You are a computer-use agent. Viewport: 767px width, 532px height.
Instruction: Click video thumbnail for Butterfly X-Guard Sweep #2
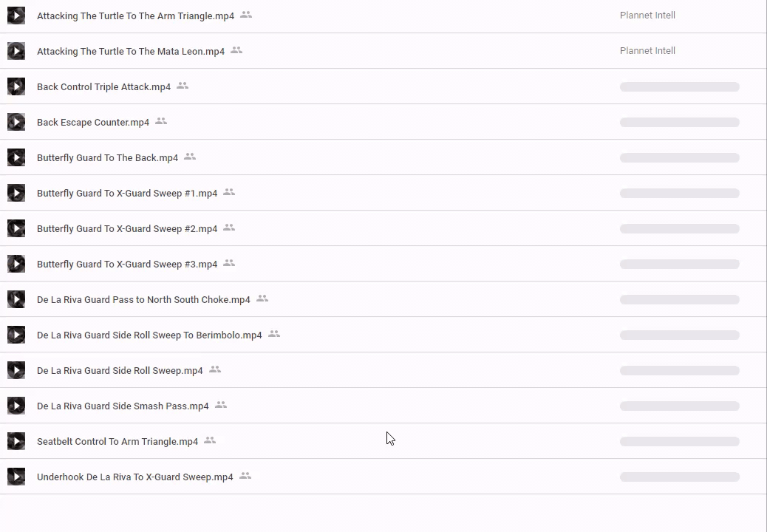16,228
